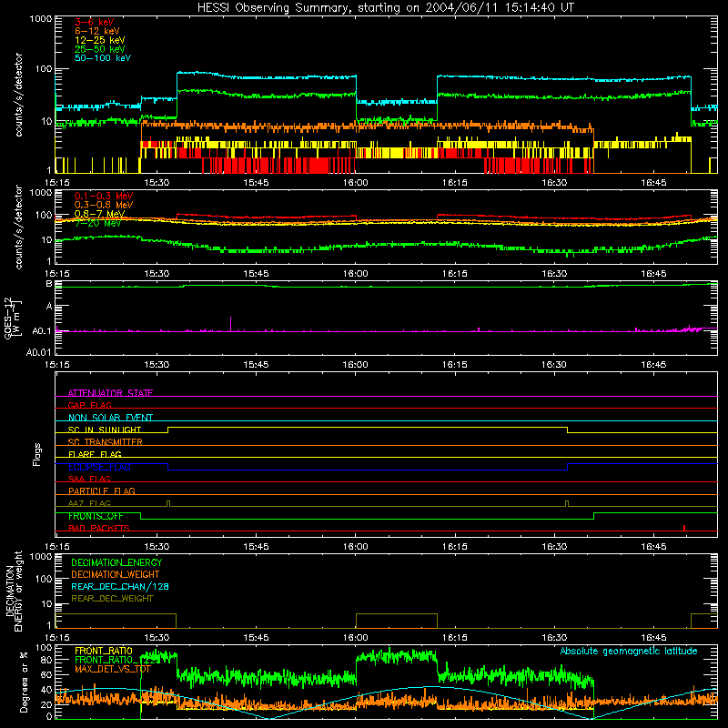Click the tall magenta spike in GOES panel
The width and height of the screenshot is (728, 728).
(231, 324)
